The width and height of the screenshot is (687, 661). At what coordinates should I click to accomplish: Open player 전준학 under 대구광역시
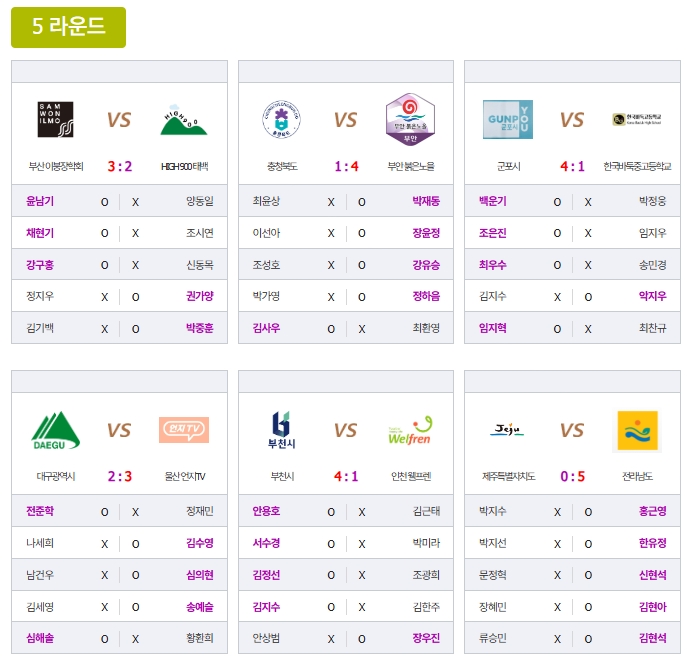40,511
